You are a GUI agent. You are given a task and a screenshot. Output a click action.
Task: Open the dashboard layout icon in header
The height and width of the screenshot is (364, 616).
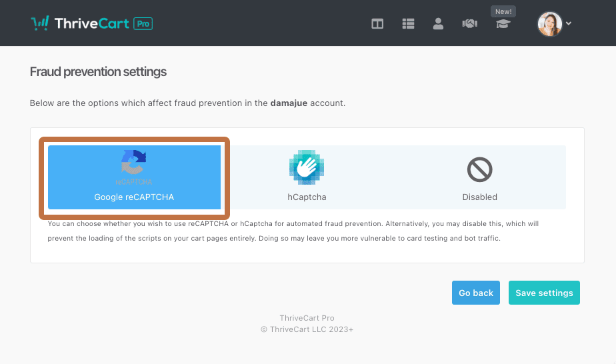[377, 24]
